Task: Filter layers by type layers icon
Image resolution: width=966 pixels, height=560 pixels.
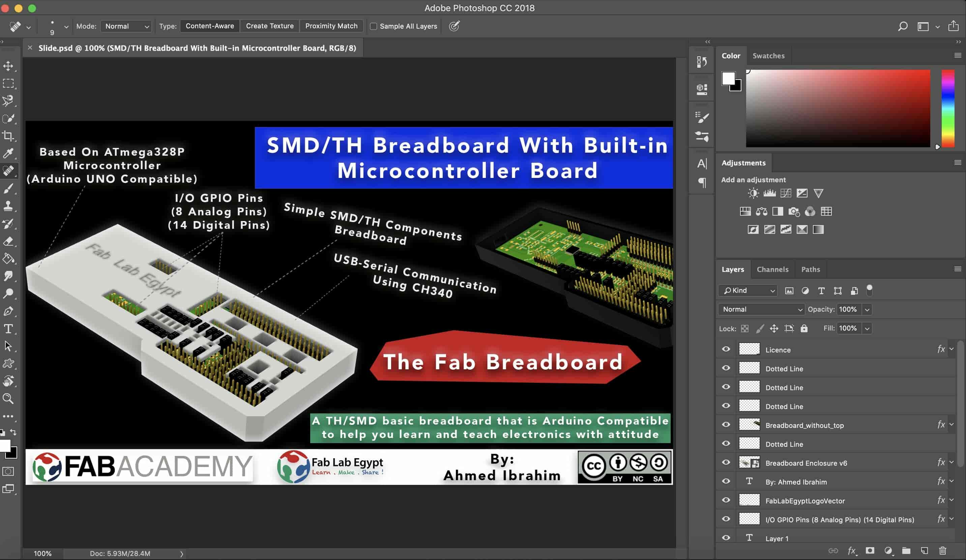Action: tap(821, 291)
